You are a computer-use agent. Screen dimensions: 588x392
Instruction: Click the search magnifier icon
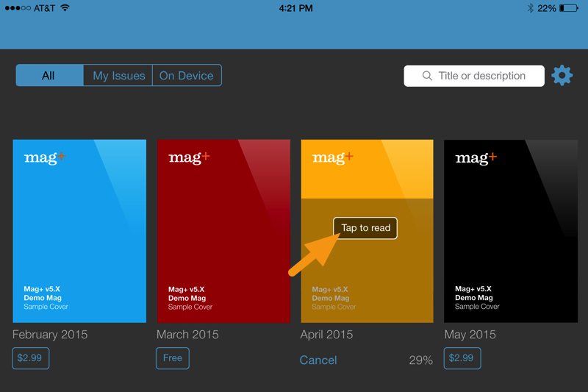click(427, 76)
